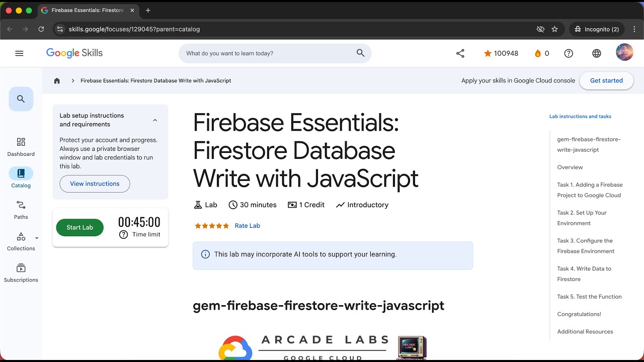Click the Arcade Labs banner image
Screen dimensions: 644x362
click(323, 348)
